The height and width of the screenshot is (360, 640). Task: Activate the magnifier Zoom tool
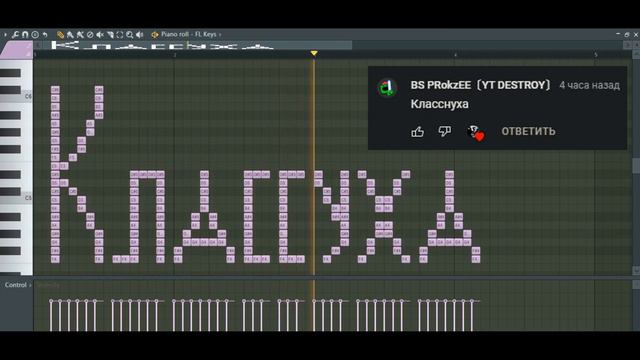(x=130, y=35)
